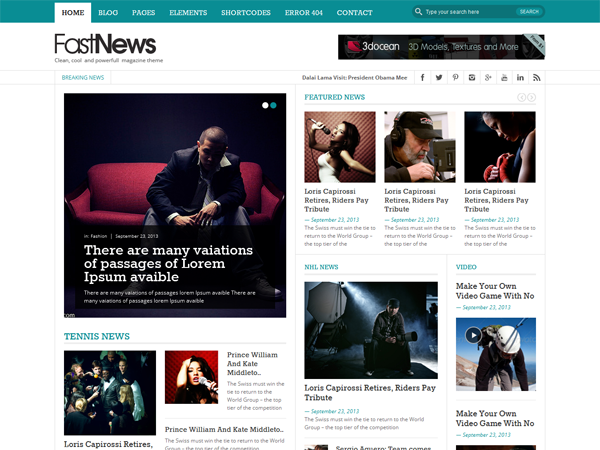Screen dimensions: 600x450
Task: Open second 'Make Your Own Video Game' title
Action: point(495,419)
